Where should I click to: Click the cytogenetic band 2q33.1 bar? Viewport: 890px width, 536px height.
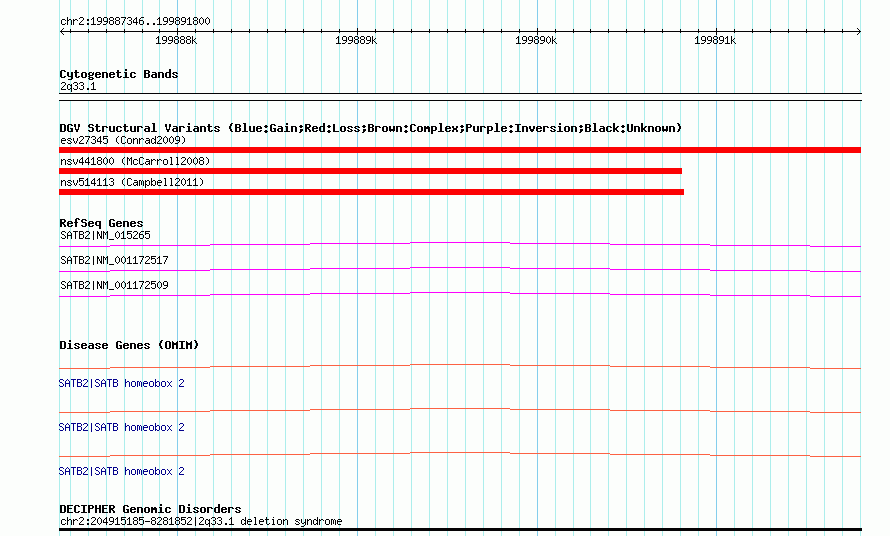(460, 97)
